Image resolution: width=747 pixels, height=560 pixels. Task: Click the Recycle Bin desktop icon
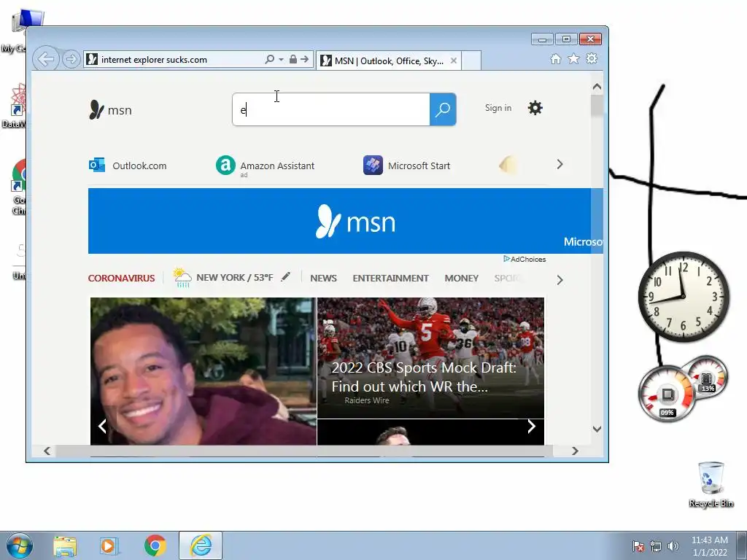click(711, 484)
